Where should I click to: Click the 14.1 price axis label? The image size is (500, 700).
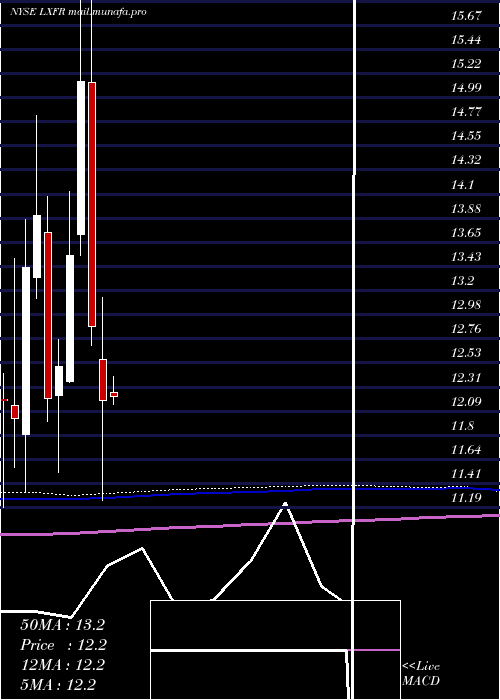462,184
